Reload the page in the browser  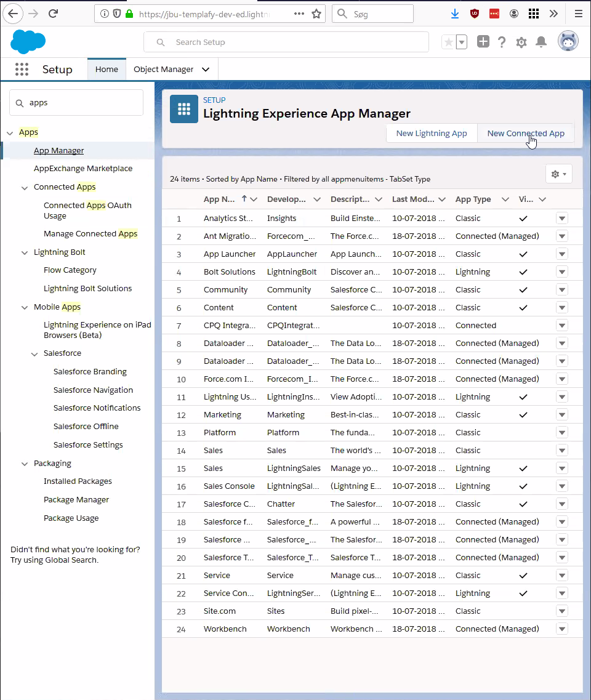[53, 14]
